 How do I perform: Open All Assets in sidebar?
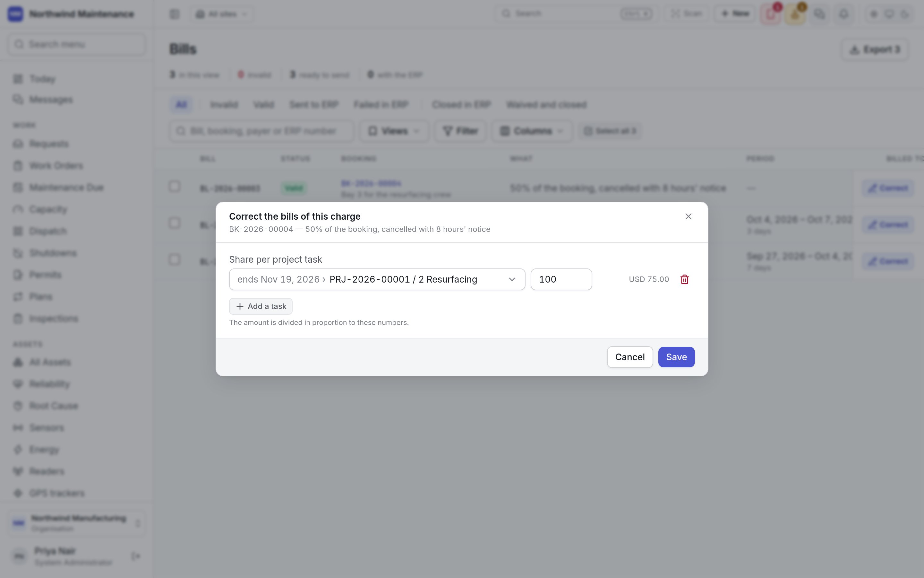[76, 362]
